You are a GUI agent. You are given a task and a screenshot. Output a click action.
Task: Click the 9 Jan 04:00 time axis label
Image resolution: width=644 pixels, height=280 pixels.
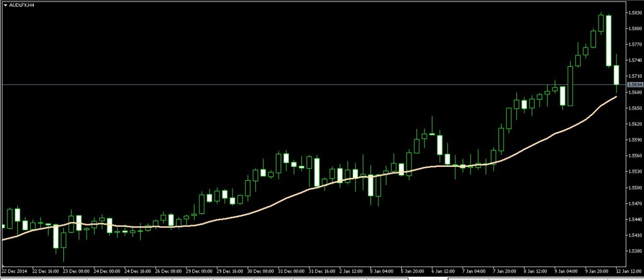click(x=567, y=271)
